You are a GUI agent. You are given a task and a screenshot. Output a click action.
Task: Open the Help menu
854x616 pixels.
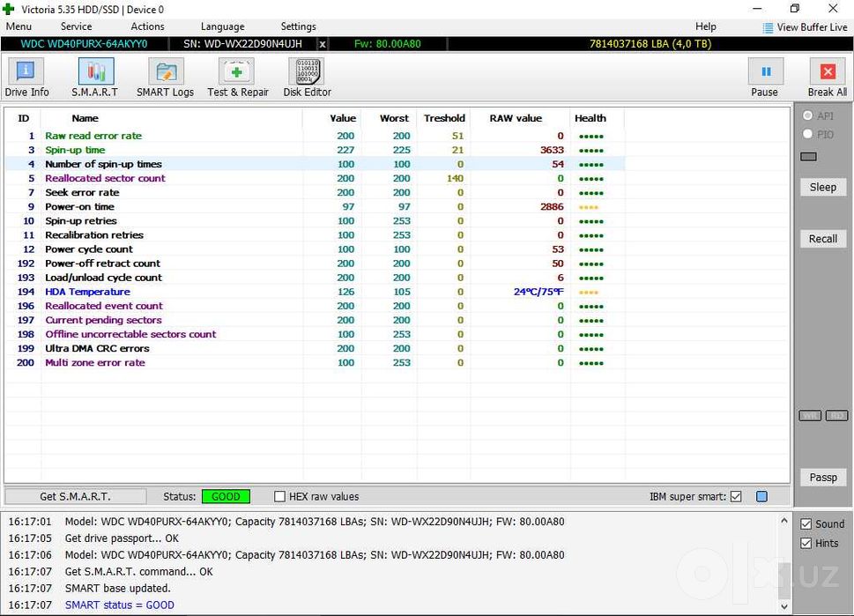706,26
